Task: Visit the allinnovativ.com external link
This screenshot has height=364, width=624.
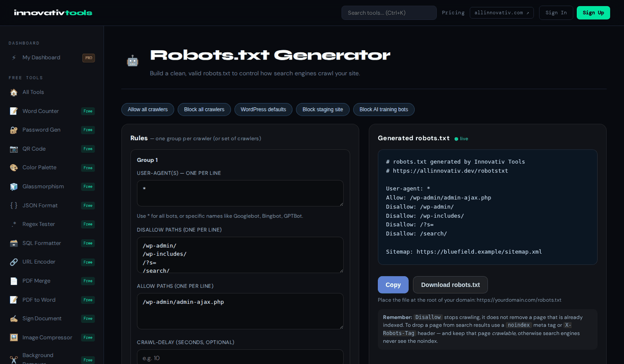Action: [502, 13]
